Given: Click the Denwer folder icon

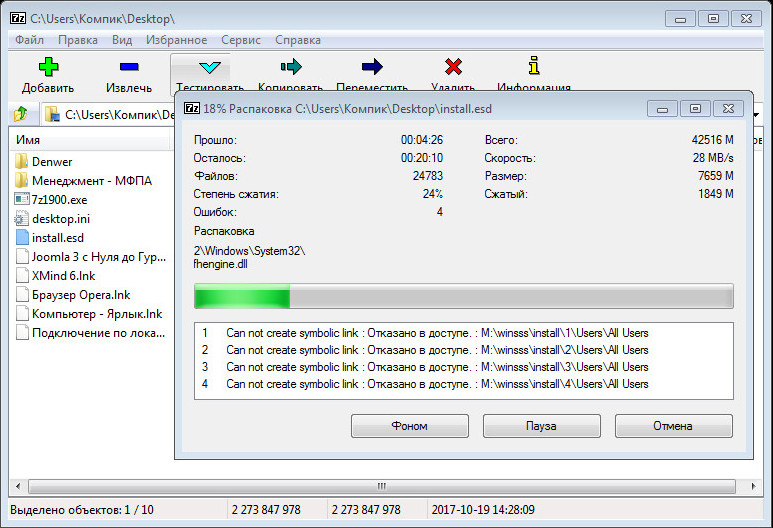Looking at the screenshot, I should coord(21,161).
